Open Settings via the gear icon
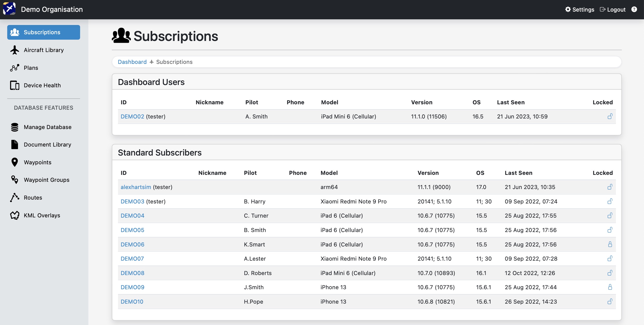The image size is (644, 325). point(568,10)
